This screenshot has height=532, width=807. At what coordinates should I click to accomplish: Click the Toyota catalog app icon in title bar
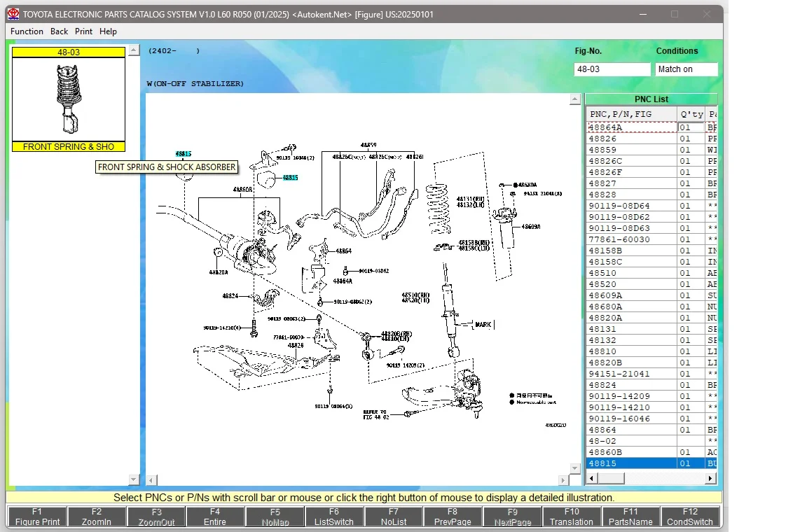coord(13,15)
